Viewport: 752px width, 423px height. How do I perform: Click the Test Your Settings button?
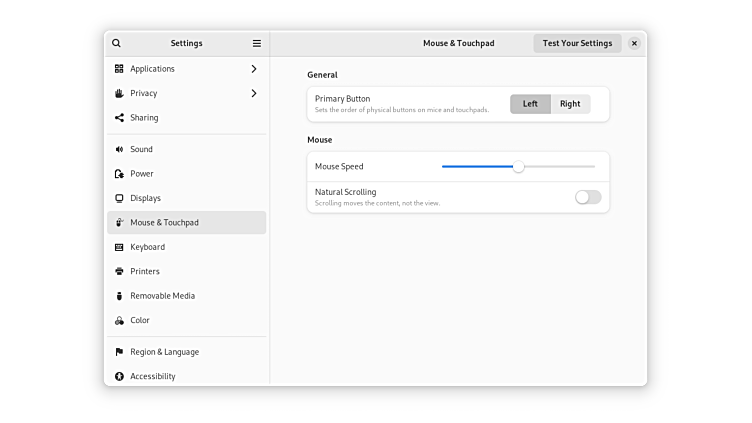pos(577,43)
